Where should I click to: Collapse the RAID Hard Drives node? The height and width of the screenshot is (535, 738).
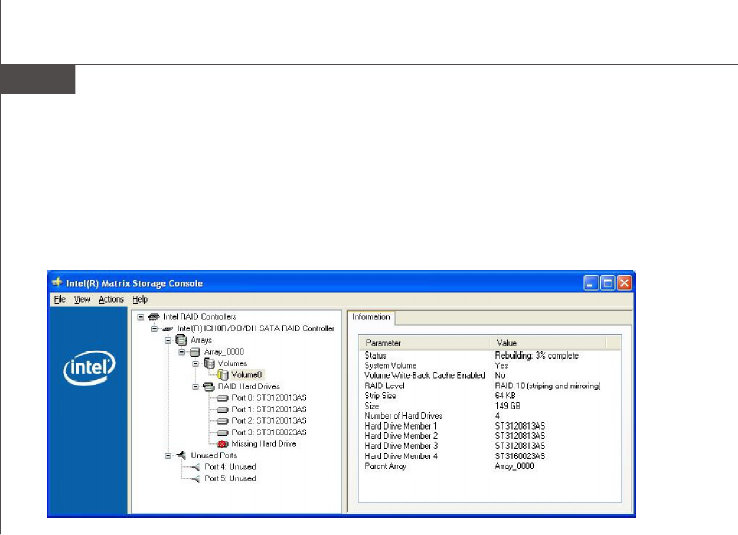(x=196, y=387)
